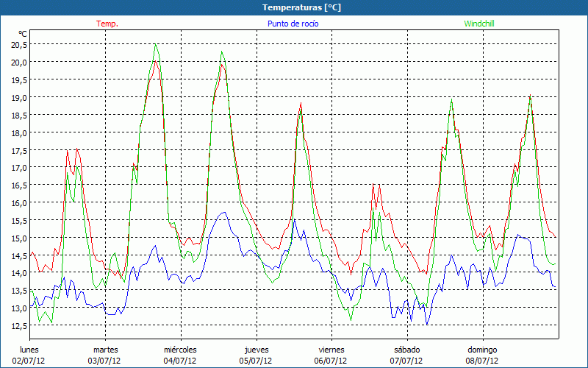Click the 08/07/12 date label
Viewport: 588px width, 368px height.
tap(482, 361)
